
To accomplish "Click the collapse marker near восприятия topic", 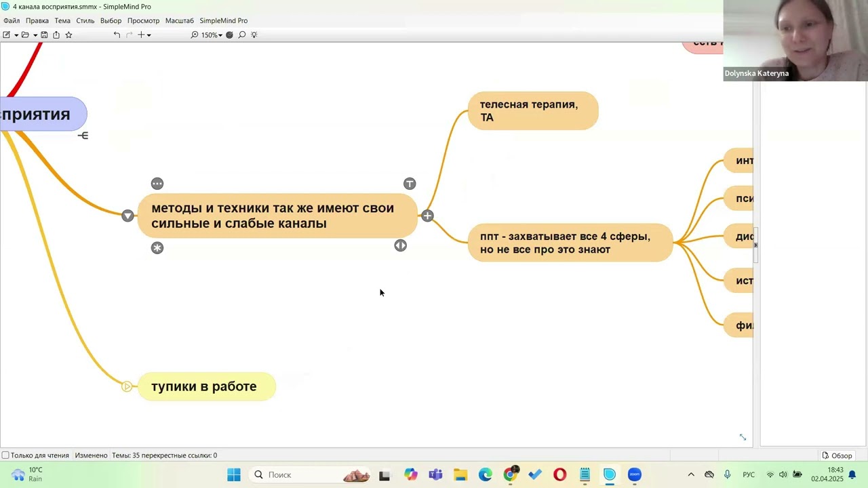I will [83, 136].
